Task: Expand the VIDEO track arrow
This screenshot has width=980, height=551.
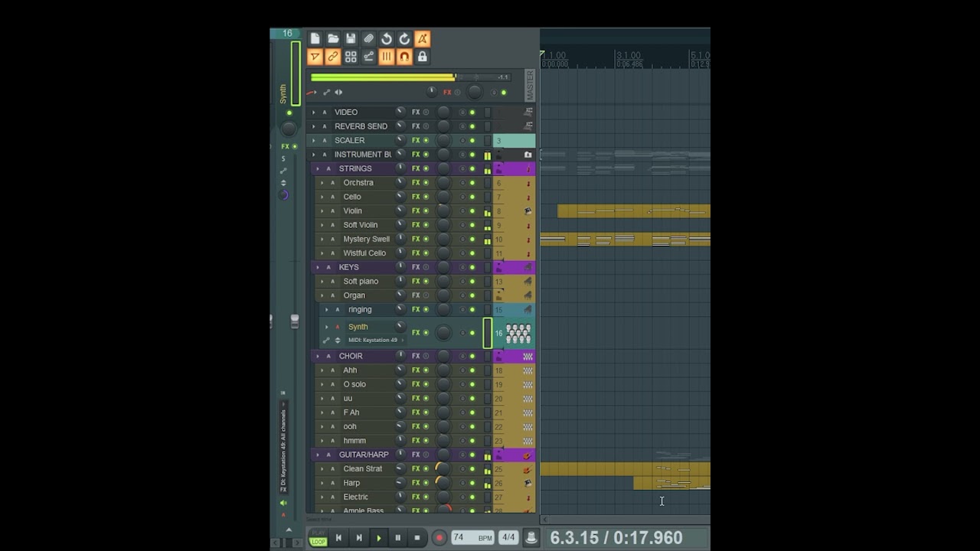Action: tap(313, 112)
